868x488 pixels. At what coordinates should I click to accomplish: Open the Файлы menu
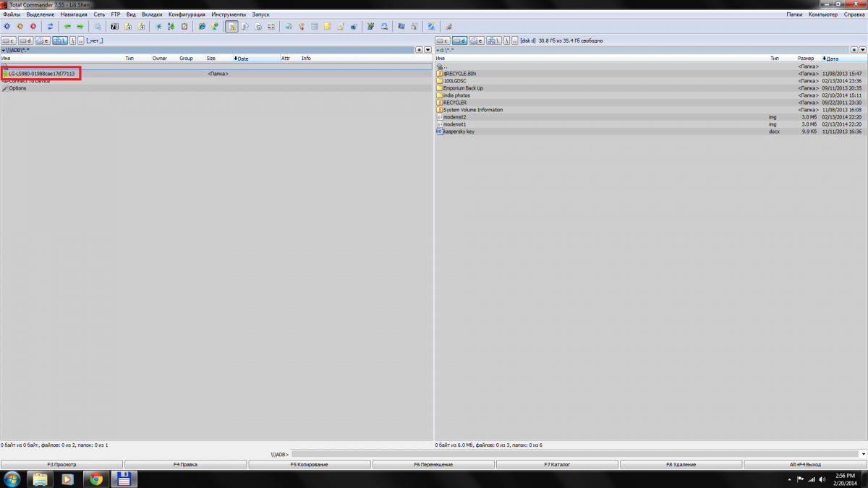coord(12,14)
